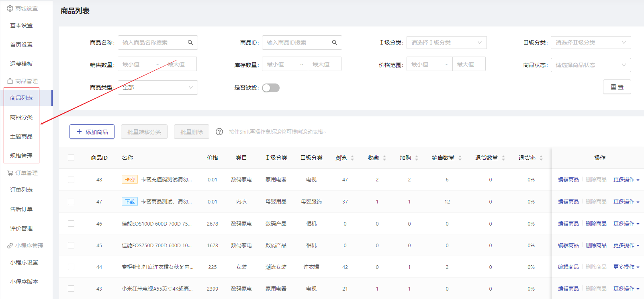Viewport: 644px width, 299px height.
Task: Click the 批量删除 button
Action: click(x=192, y=132)
